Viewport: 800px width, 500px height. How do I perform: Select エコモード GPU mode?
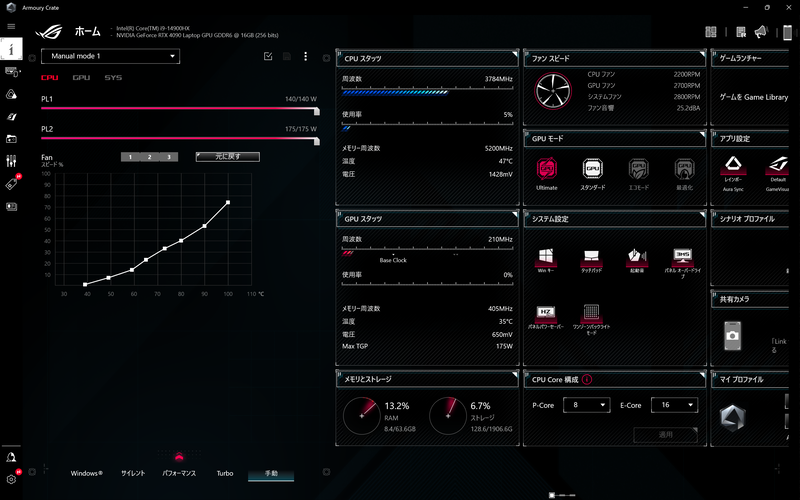point(638,169)
